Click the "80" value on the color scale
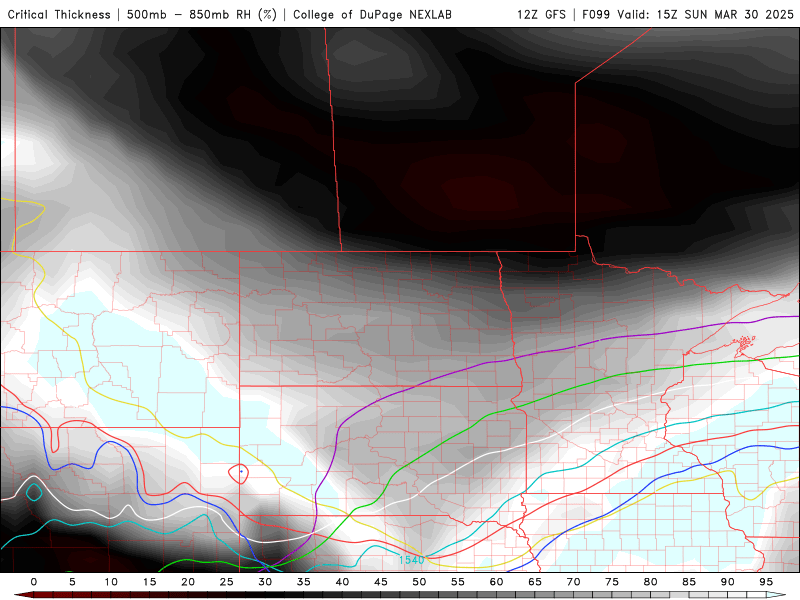The image size is (800, 600). (x=650, y=582)
